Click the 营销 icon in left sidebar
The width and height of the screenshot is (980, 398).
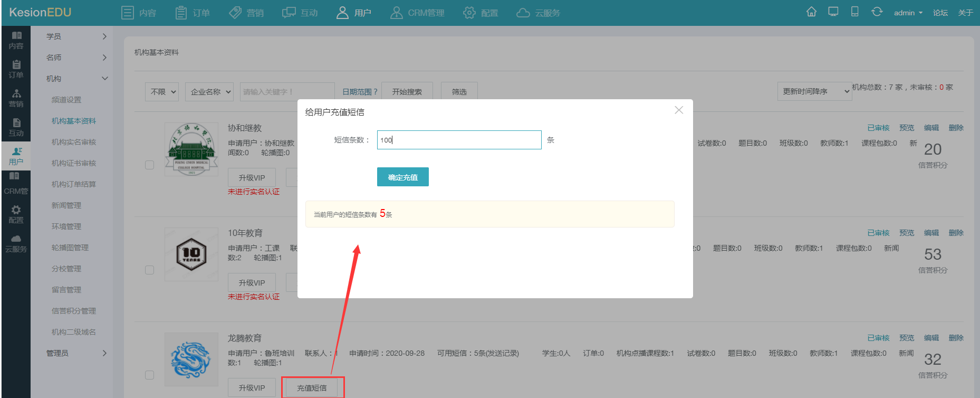point(16,98)
